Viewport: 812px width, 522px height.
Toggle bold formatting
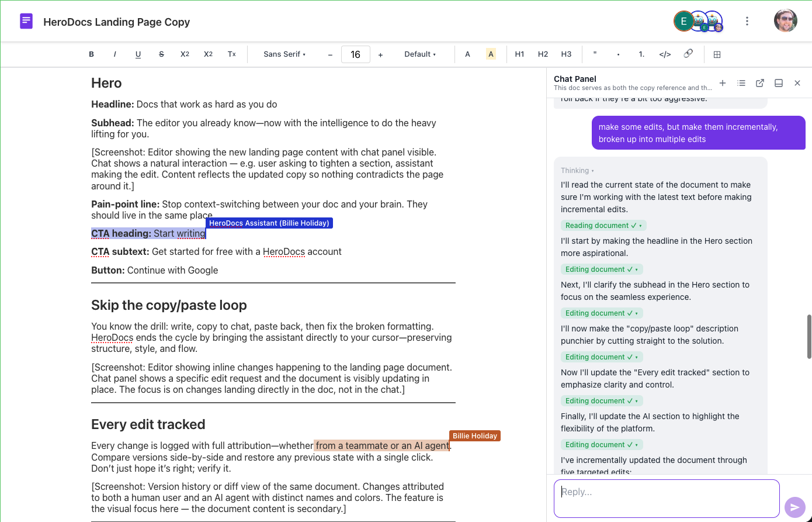91,54
